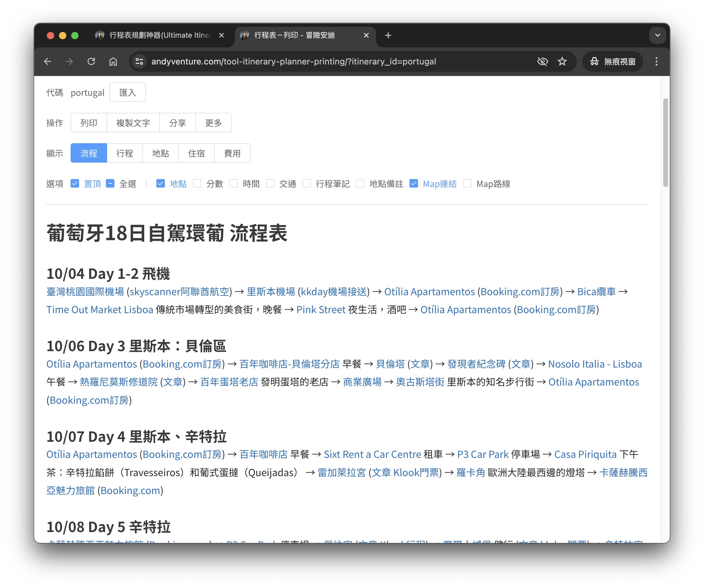704x588 pixels.
Task: Open the 雷加萊拉宮 link
Action: [342, 473]
